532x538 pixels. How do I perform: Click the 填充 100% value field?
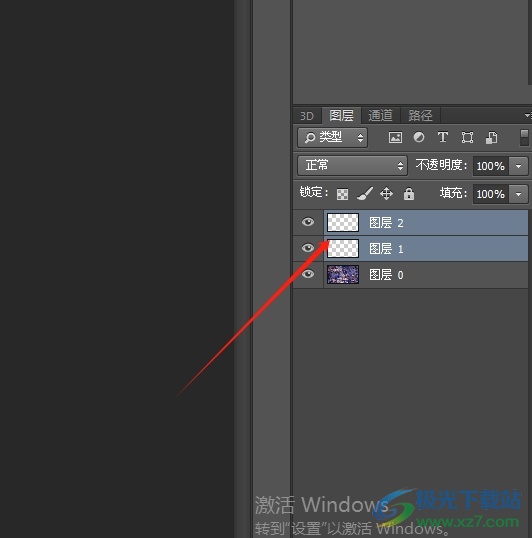[491, 194]
